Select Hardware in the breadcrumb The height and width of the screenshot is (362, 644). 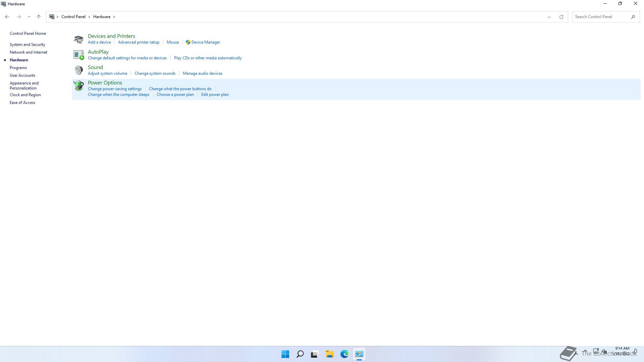(x=102, y=17)
